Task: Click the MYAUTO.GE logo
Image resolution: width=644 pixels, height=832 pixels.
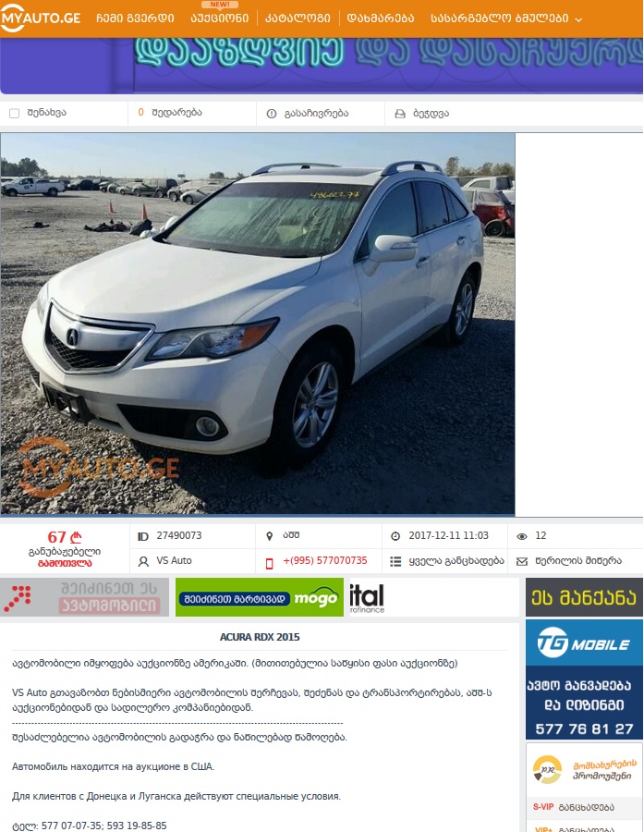Action: click(x=41, y=18)
